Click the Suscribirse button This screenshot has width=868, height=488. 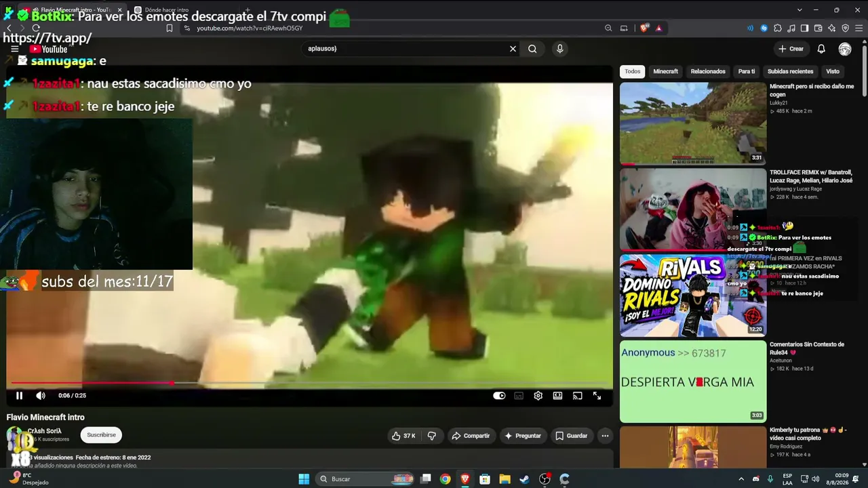pyautogui.click(x=101, y=435)
